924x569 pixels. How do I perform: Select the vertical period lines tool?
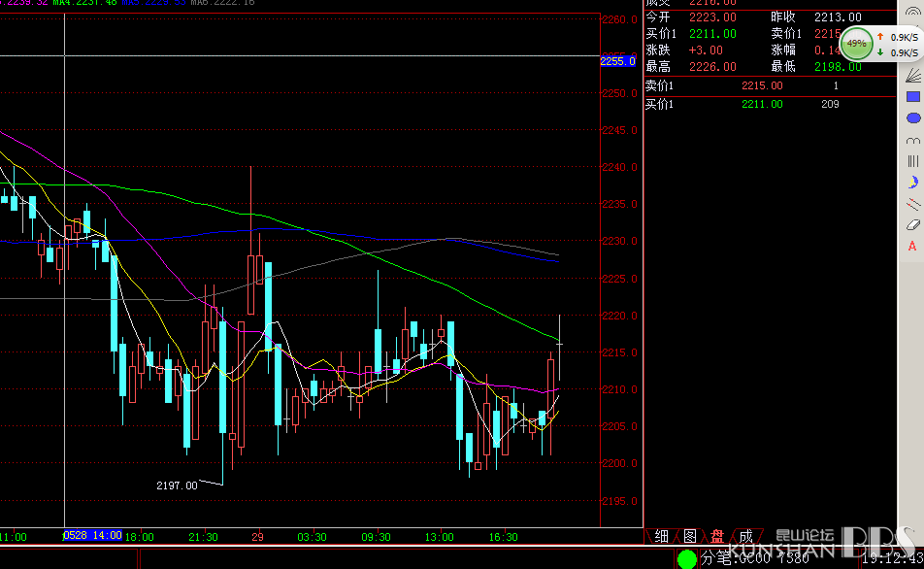click(x=912, y=161)
